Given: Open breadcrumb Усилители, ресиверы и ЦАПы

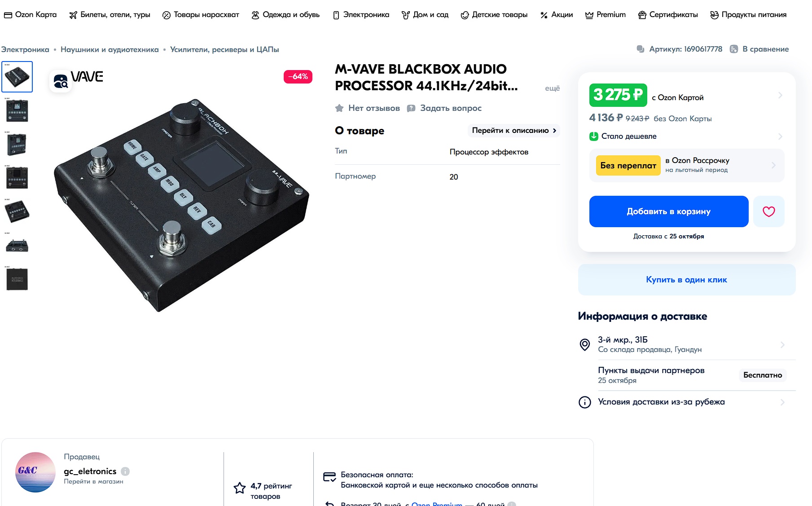Looking at the screenshot, I should (224, 49).
